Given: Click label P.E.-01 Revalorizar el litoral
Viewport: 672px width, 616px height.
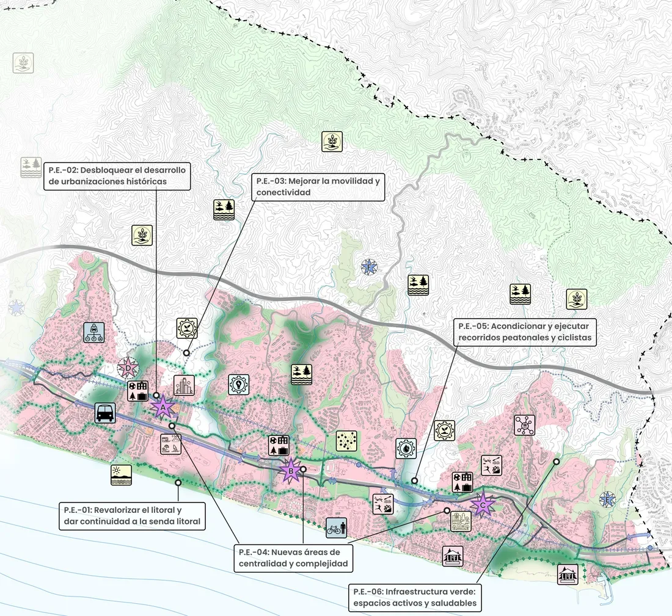Looking at the screenshot, I should coord(133,516).
